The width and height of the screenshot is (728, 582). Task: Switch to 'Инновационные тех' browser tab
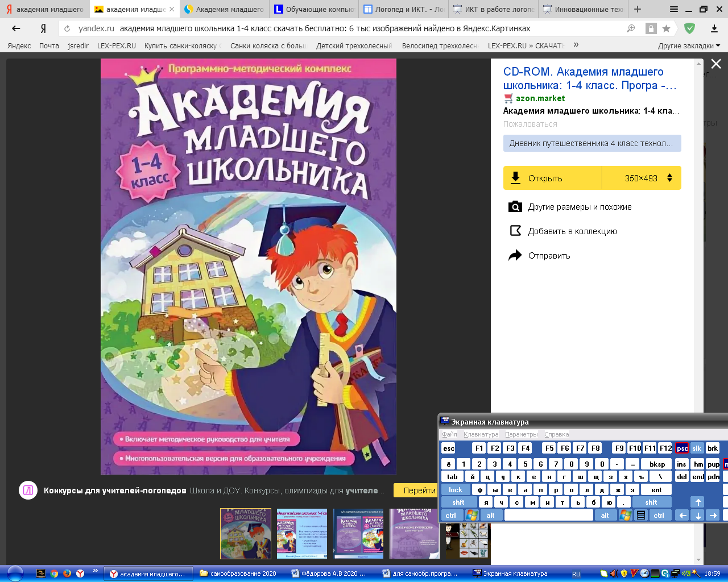[x=584, y=10]
